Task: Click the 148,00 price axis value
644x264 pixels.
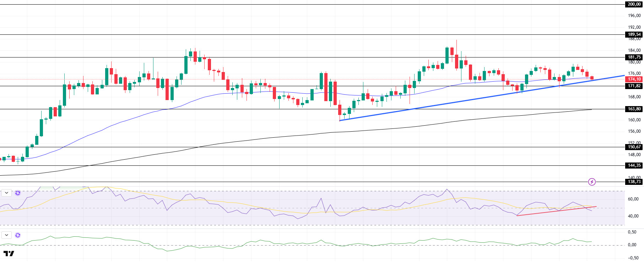Action: 634,155
